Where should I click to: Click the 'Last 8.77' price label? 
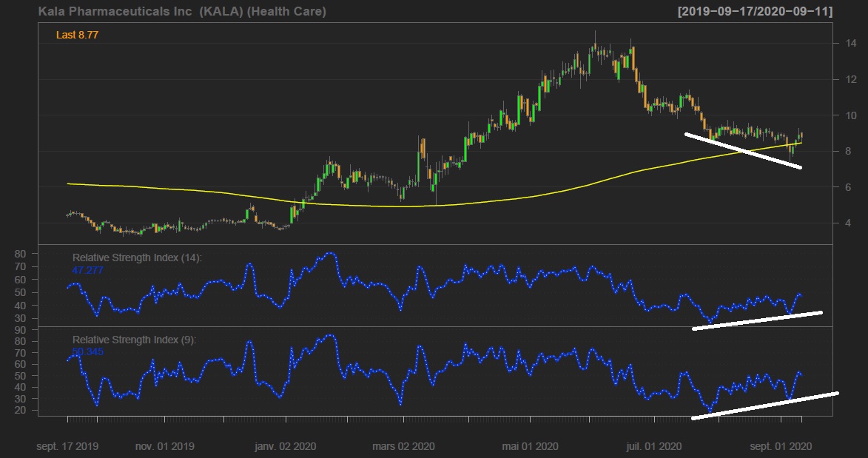click(x=77, y=35)
